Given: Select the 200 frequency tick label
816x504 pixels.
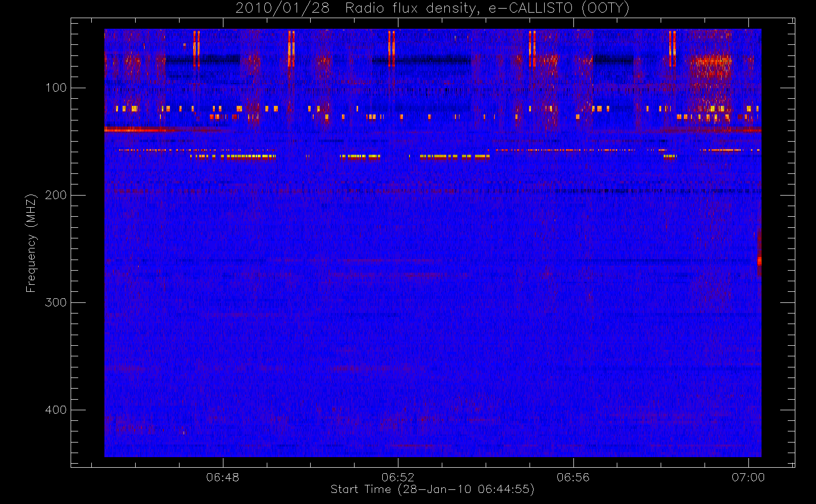Looking at the screenshot, I should click(x=56, y=195).
